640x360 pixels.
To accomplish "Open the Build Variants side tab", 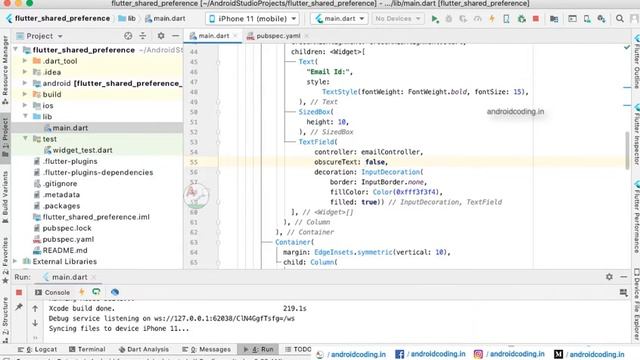I will click(5, 198).
